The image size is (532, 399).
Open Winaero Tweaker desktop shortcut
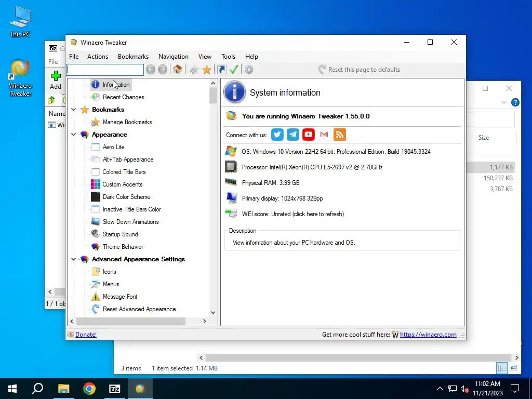[20, 78]
